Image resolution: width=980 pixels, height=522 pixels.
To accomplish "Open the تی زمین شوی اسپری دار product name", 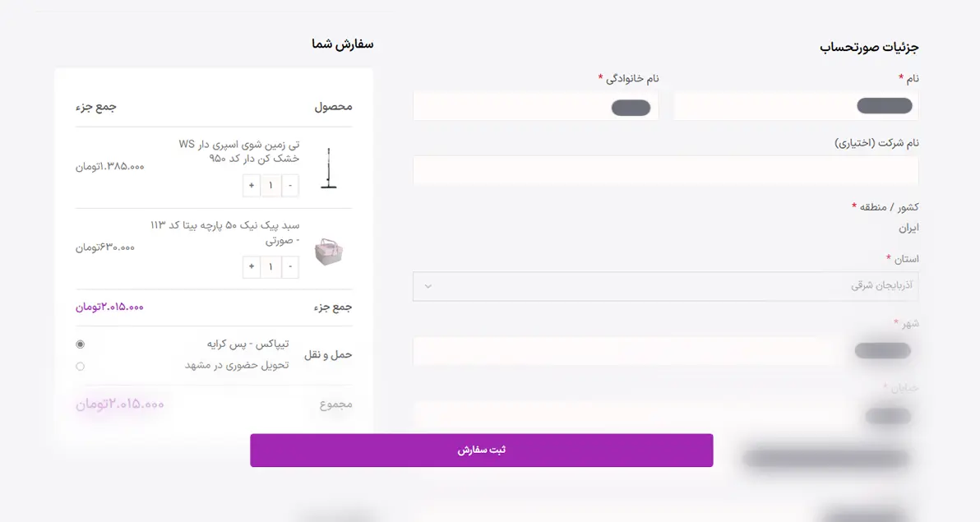I will pyautogui.click(x=239, y=151).
